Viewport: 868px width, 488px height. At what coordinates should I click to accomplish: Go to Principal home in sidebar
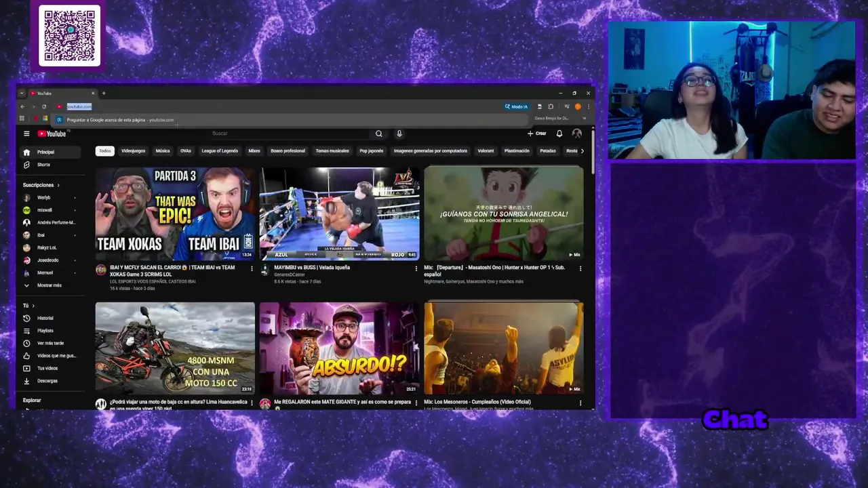tap(49, 152)
